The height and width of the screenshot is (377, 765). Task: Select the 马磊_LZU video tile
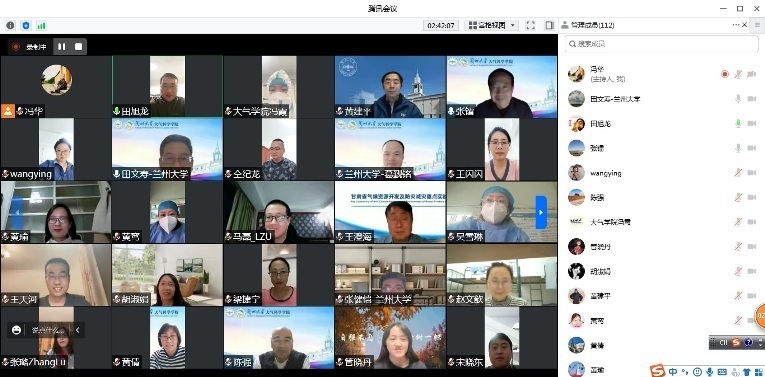[x=279, y=212]
